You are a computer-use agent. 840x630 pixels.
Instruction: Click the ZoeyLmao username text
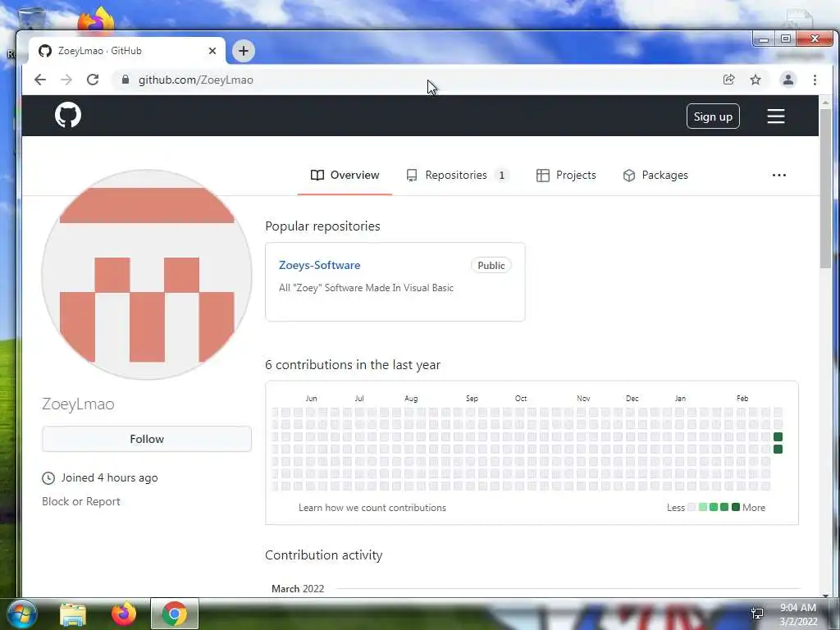click(x=78, y=404)
